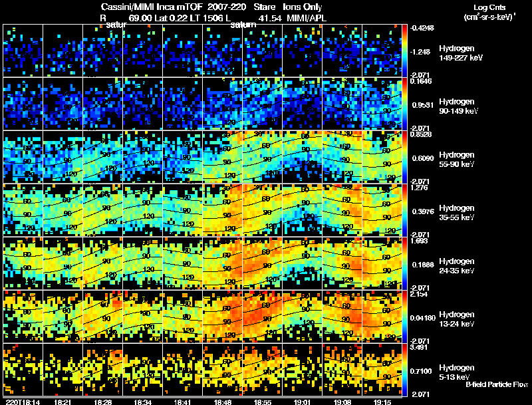Click the '(cm²-sr-s-keV)' units label
This screenshot has height=405, width=532.
pos(489,17)
